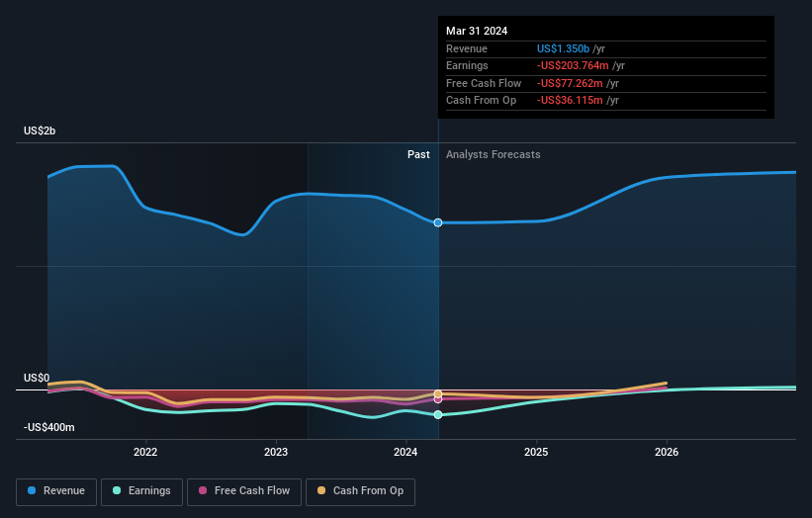The image size is (812, 518).
Task: Click the Analysts Forecasts label
Action: [493, 154]
